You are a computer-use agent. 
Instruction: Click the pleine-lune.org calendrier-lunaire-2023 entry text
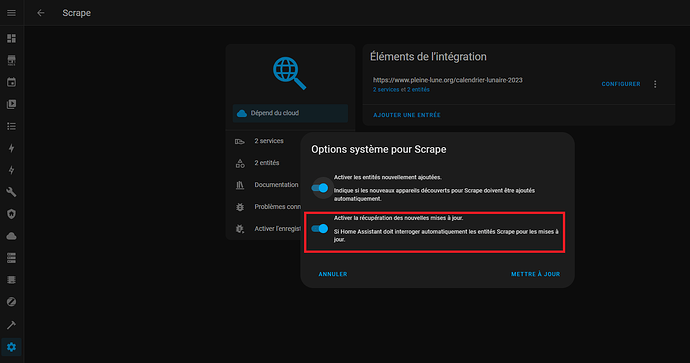[x=448, y=80]
